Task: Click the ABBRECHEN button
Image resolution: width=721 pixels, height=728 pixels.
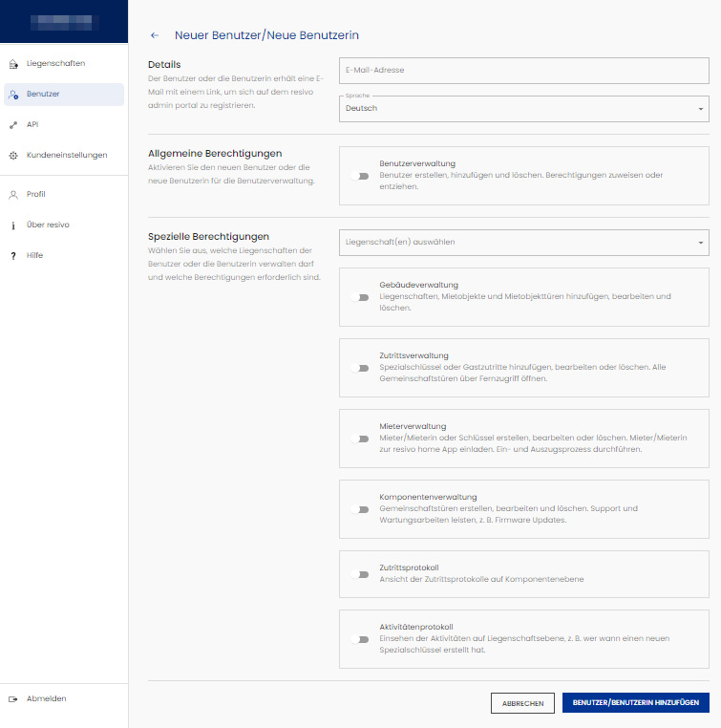Action: coord(523,703)
